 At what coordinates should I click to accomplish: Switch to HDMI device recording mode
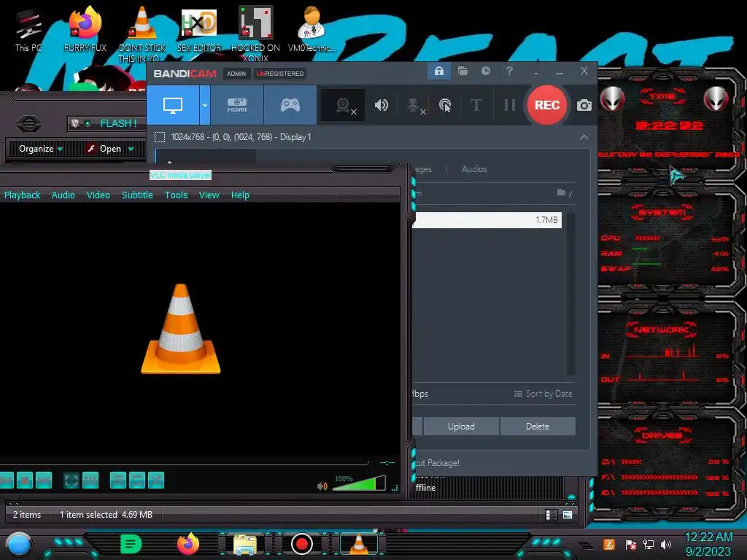(x=237, y=105)
